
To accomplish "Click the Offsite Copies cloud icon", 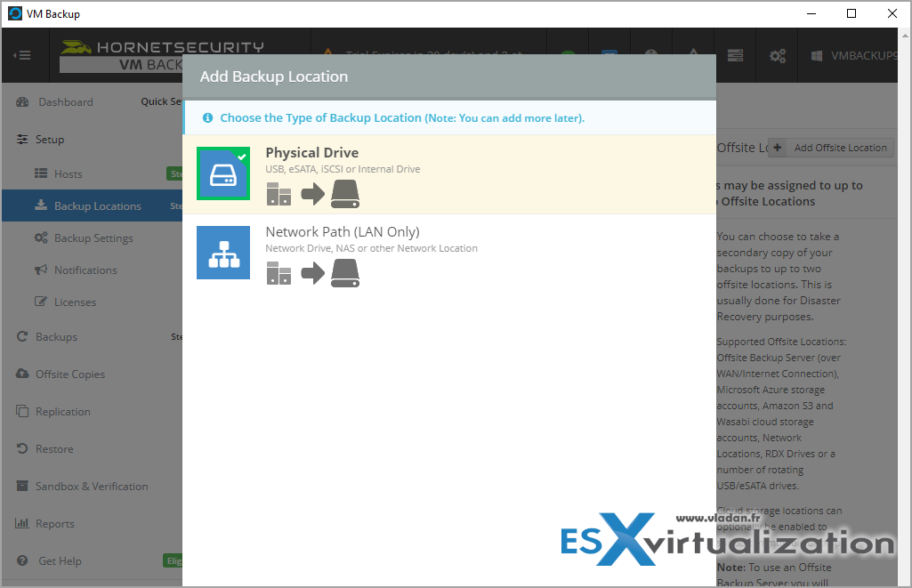I will [x=22, y=374].
